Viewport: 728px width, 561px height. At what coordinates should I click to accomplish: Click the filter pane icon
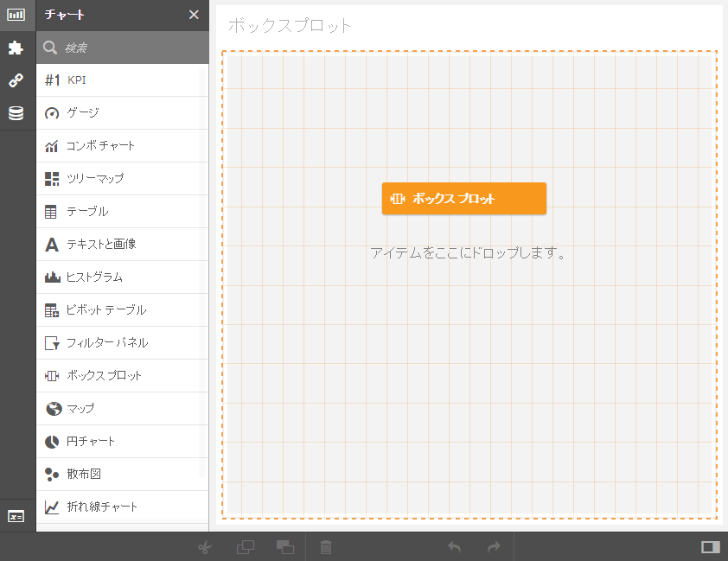(52, 343)
